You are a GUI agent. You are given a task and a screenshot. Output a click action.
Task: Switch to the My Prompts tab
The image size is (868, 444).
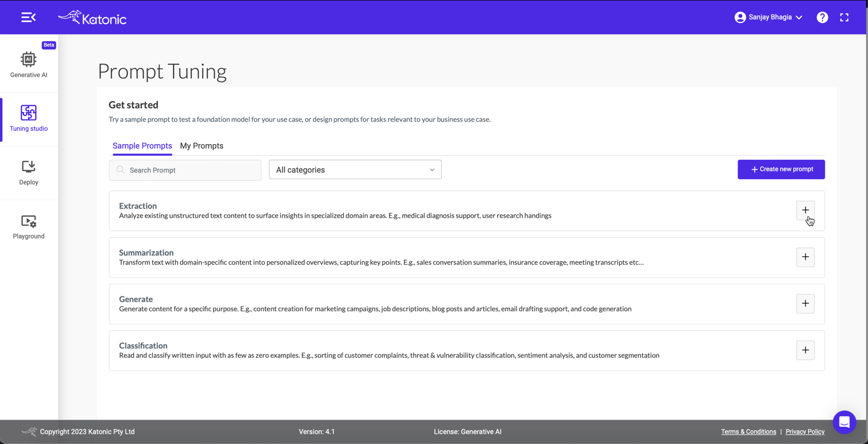tap(202, 146)
